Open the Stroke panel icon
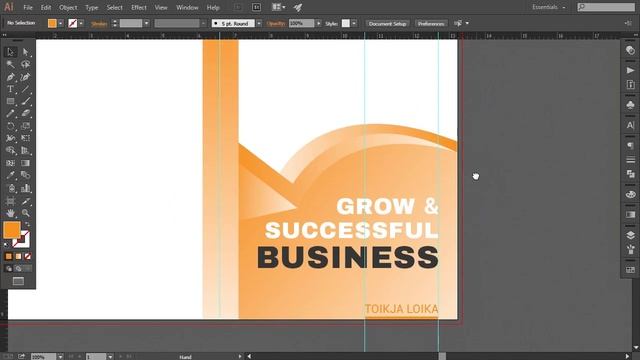Screen dimensions: 640x360 [630, 160]
